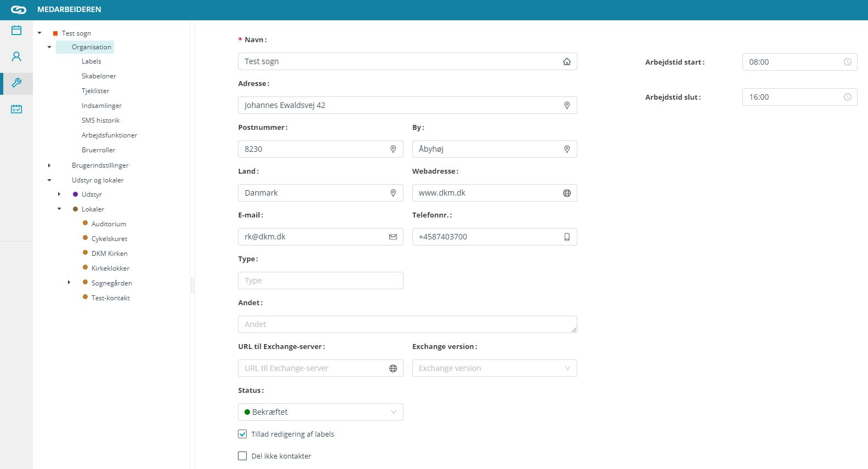Collapse the Lokaler tree node

coord(59,209)
